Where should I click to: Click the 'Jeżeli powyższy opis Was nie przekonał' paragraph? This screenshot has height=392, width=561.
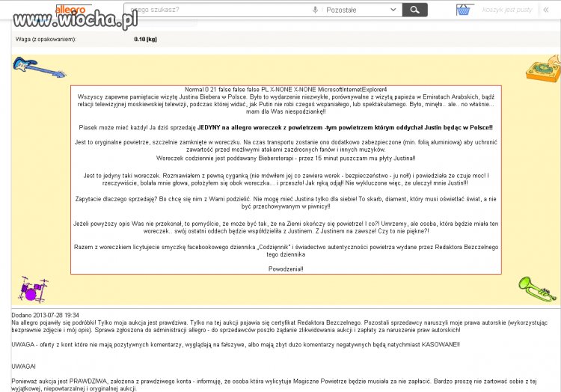point(286,227)
